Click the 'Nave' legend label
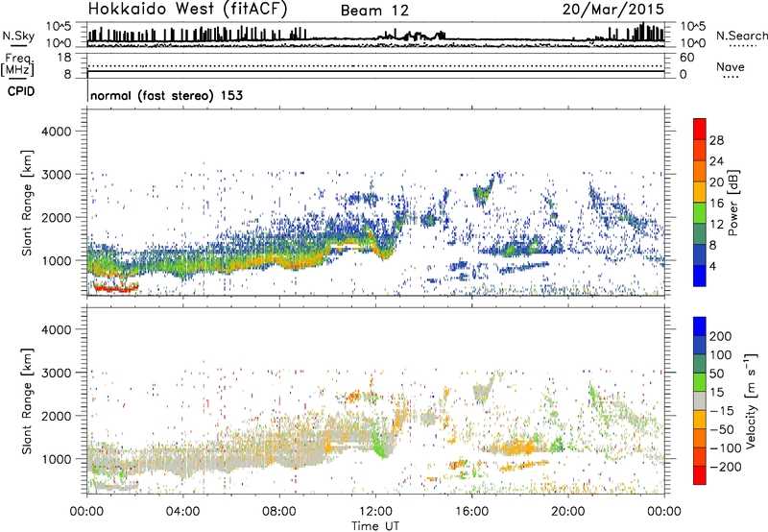768x532 pixels. pyautogui.click(x=731, y=66)
